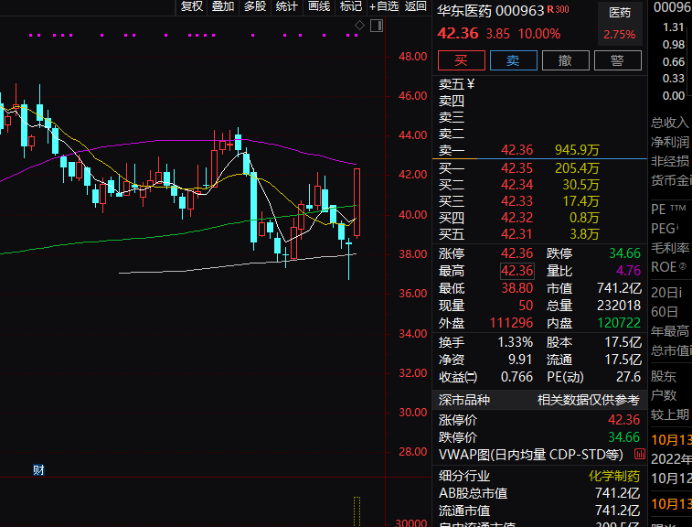
Task: Click the ROE label in right panel
Action: pos(668,267)
